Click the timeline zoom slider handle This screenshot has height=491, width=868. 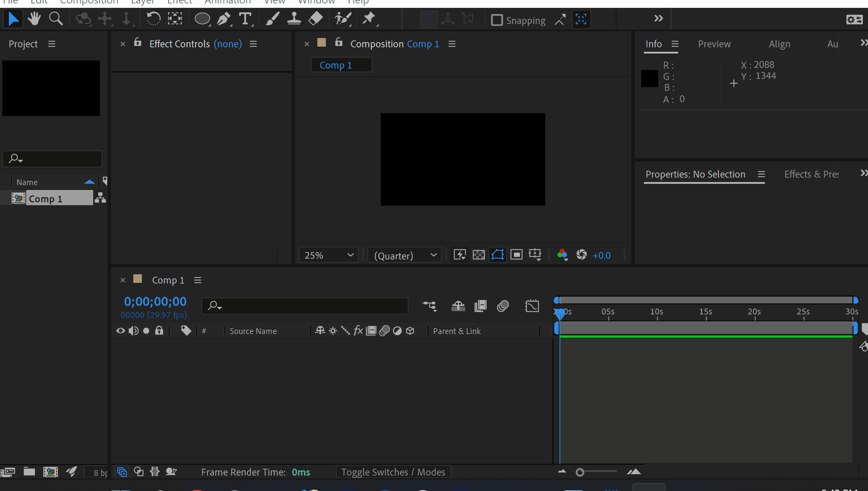point(580,472)
